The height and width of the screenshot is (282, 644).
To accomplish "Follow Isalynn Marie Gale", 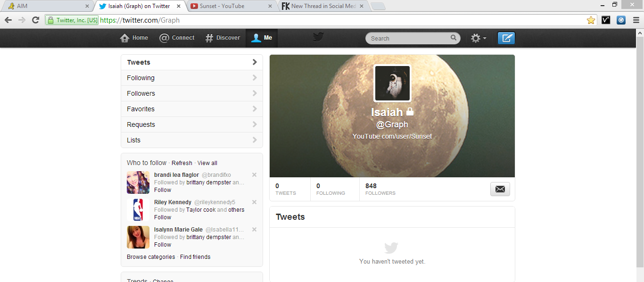I will 163,245.
